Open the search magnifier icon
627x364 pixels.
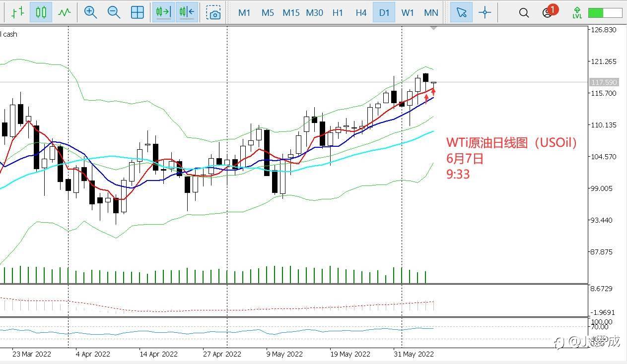click(524, 12)
